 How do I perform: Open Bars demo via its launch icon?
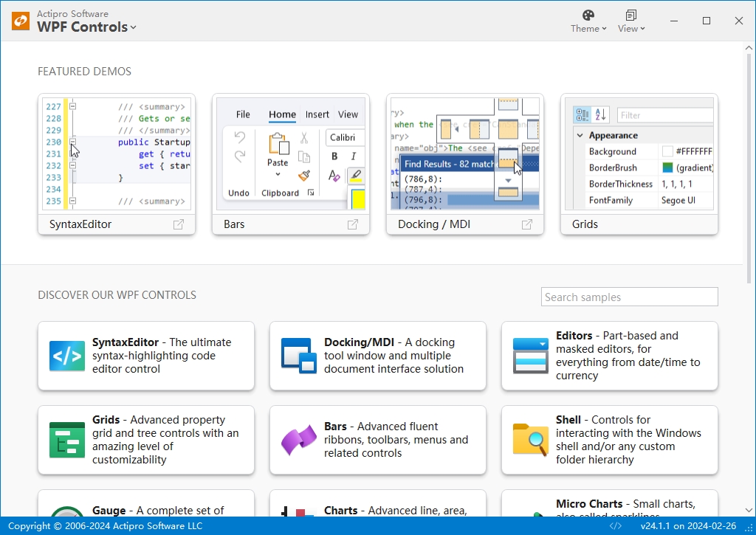353,224
